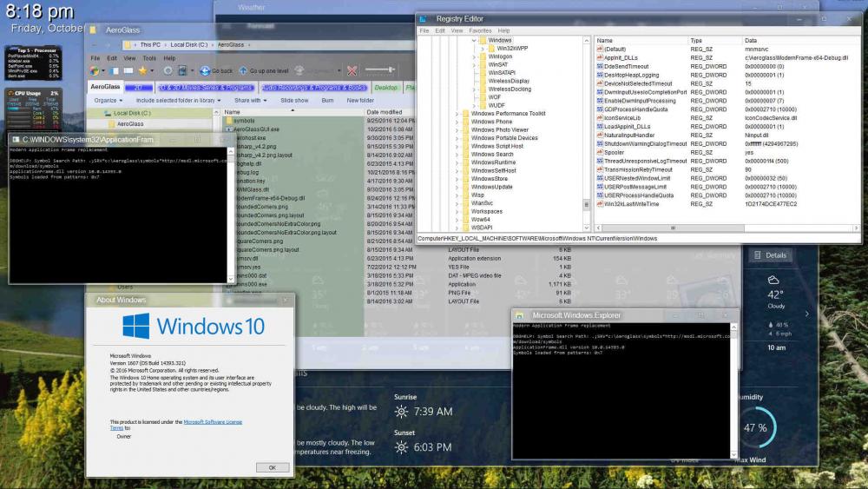Open the Microsoft Software License Terms link
Viewport: 868px width, 489px height.
(x=213, y=421)
